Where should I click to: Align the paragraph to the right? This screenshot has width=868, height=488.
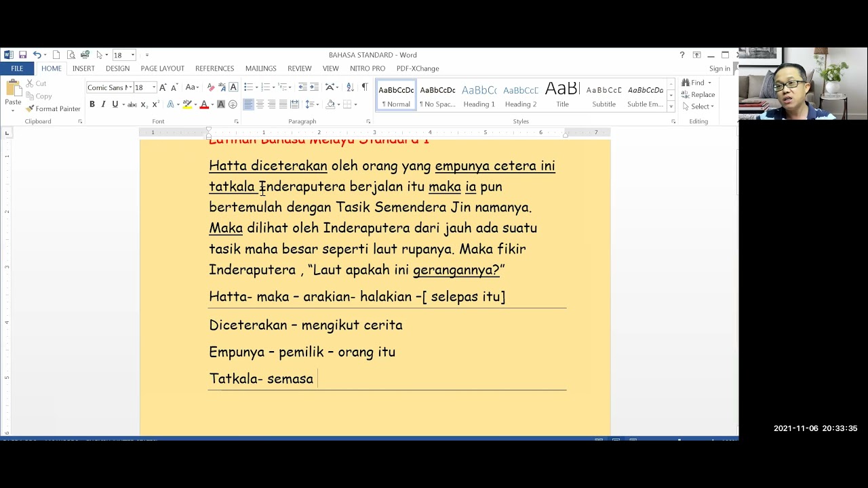click(x=272, y=104)
